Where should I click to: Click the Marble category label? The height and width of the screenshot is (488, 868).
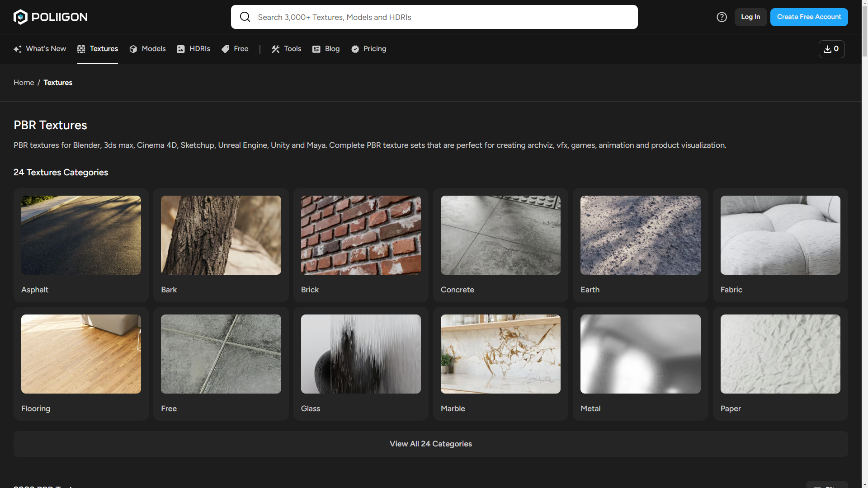pyautogui.click(x=453, y=408)
